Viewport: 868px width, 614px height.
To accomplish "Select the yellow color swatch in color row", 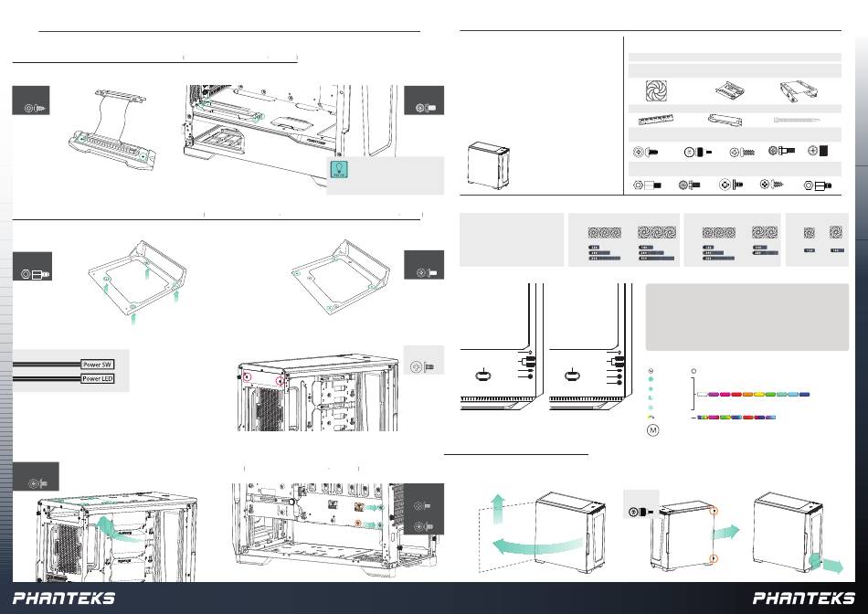I will click(759, 395).
